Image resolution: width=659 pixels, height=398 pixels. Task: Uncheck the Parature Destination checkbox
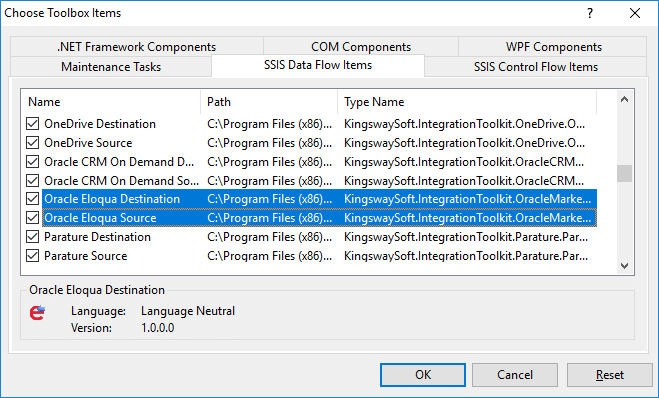[32, 237]
